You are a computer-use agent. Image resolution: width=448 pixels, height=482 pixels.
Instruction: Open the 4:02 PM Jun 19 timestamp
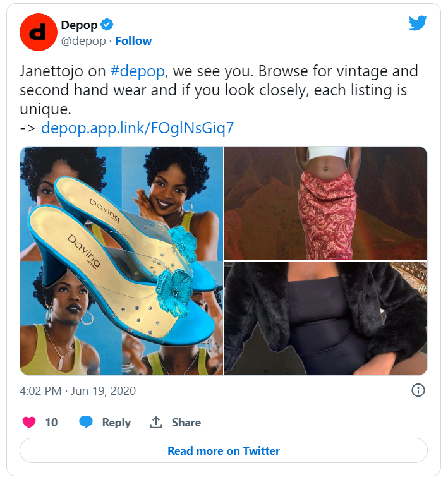[78, 390]
